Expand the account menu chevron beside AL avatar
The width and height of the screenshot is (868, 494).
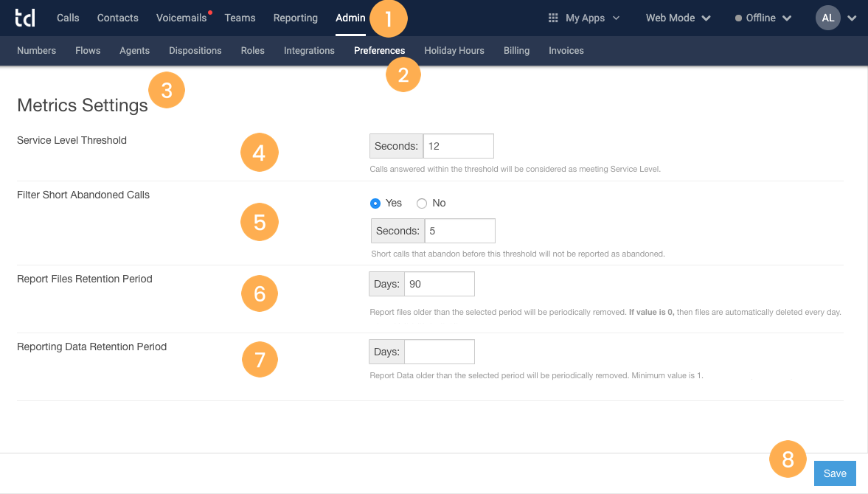(x=852, y=17)
